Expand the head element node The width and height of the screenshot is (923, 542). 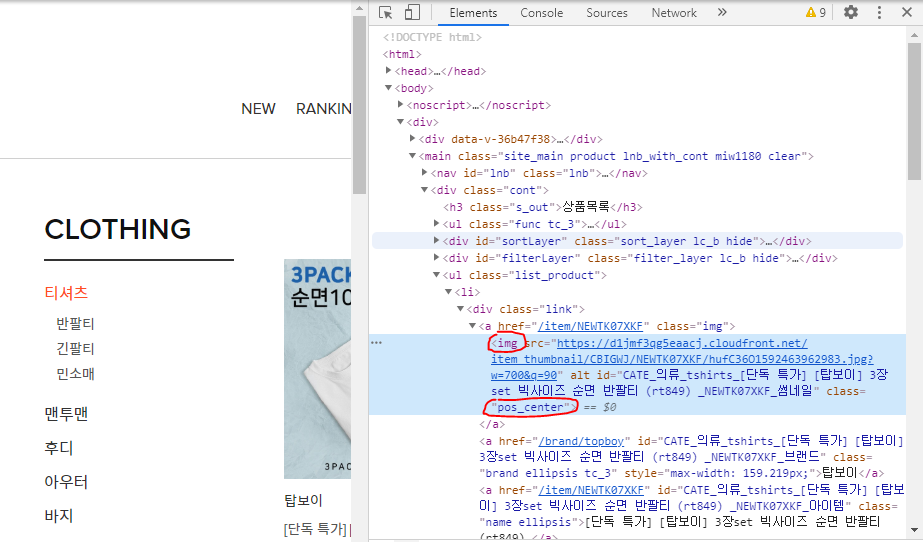point(389,71)
